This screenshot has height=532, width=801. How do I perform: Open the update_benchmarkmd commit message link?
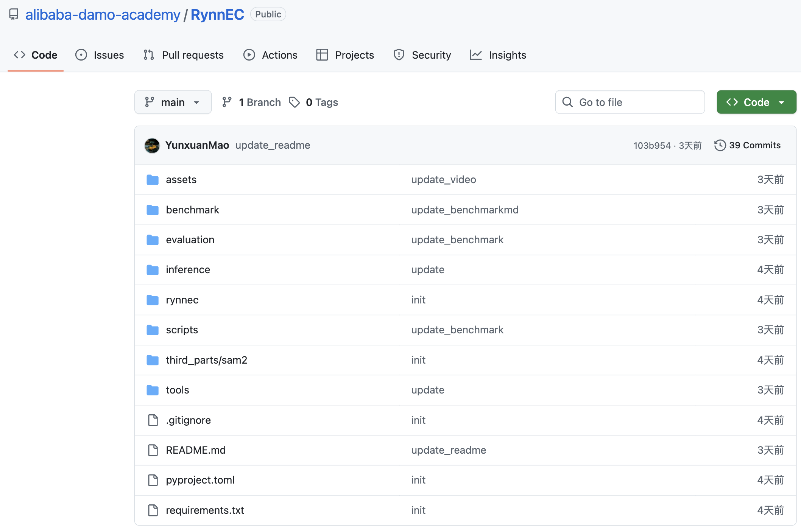(x=464, y=210)
